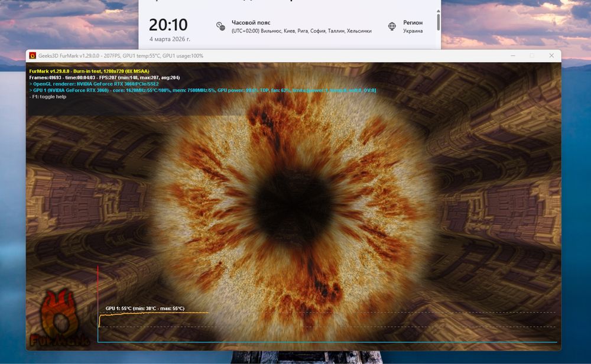Click the time zone clock-globe icon in Settings
The height and width of the screenshot is (364, 591).
point(220,26)
